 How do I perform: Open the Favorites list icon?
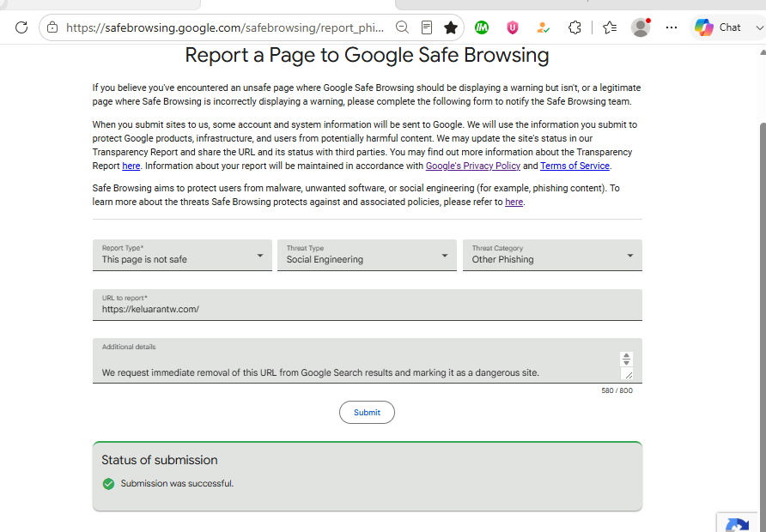(610, 27)
